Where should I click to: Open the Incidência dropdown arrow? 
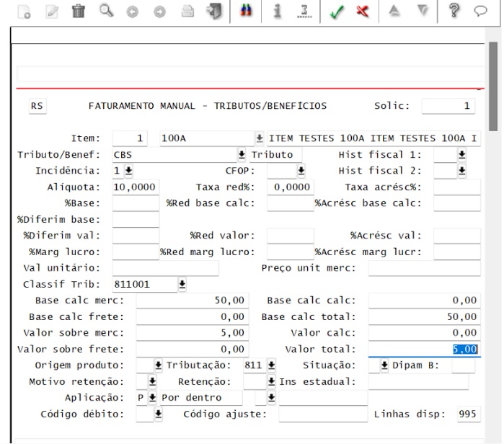128,171
